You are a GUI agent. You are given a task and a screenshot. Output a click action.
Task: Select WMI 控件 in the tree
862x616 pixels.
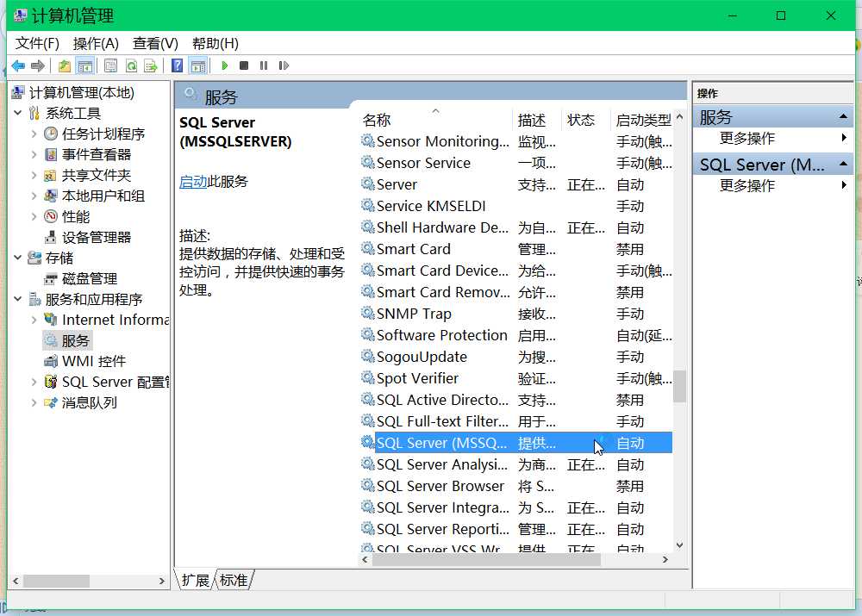point(94,362)
